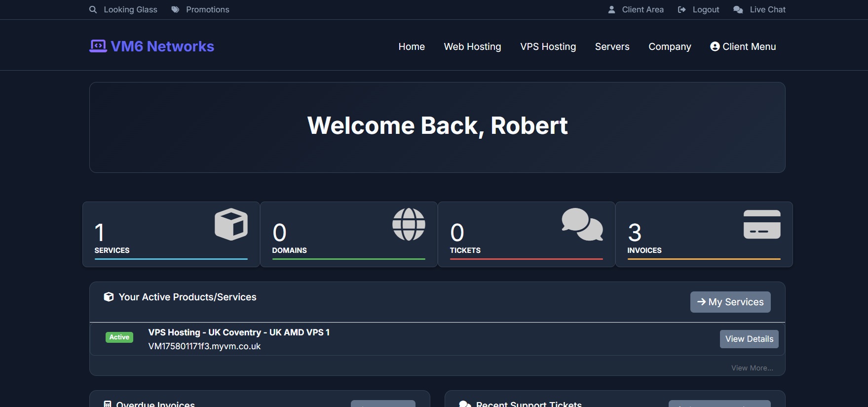Click the Live Chat bubbles icon

click(x=738, y=9)
